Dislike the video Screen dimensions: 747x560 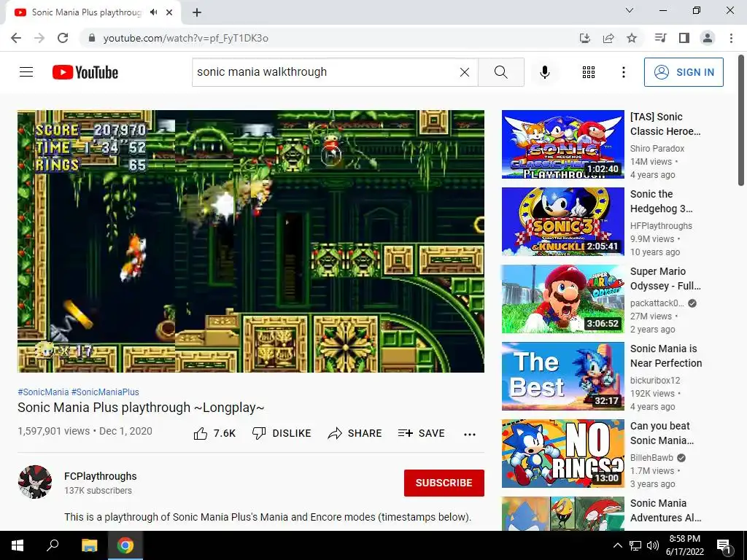pyautogui.click(x=282, y=433)
